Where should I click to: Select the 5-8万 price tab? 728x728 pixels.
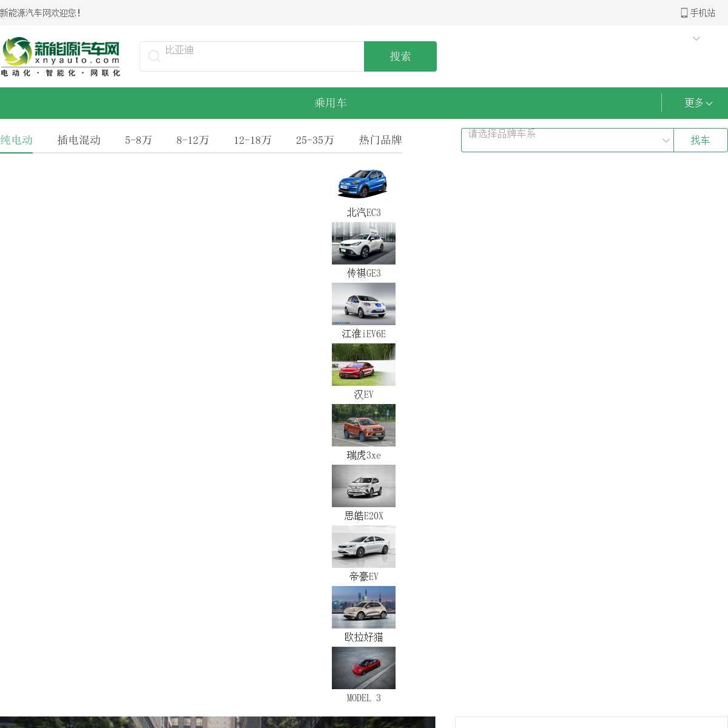(x=138, y=140)
